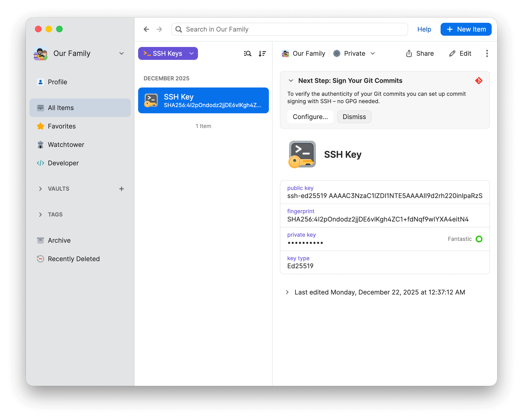
Task: Open Recently Deleted in the sidebar
Action: 73,259
